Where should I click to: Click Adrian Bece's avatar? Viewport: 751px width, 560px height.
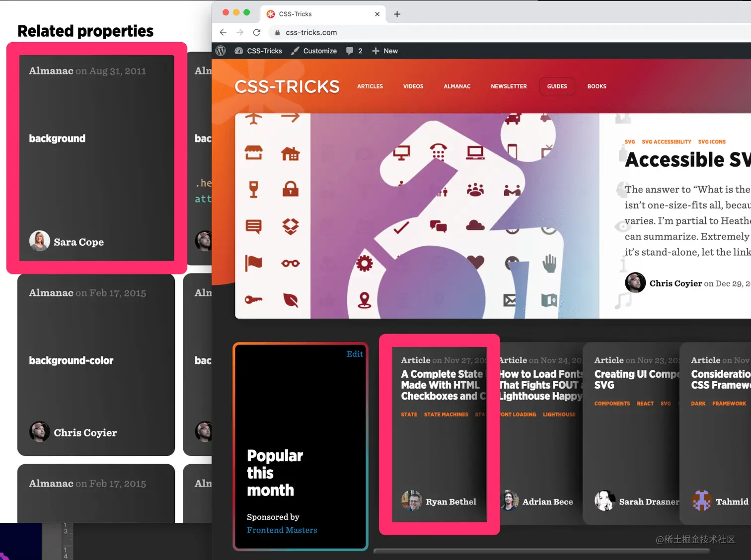(x=509, y=500)
